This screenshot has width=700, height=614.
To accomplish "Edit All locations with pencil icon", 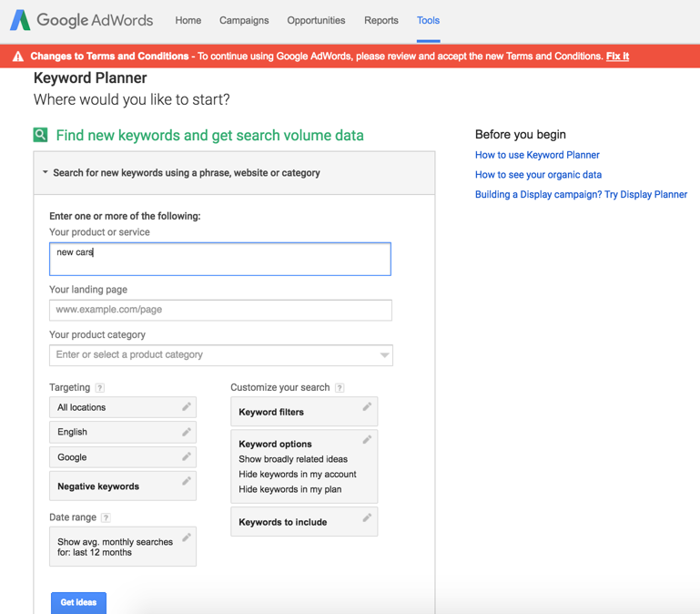I will [187, 406].
